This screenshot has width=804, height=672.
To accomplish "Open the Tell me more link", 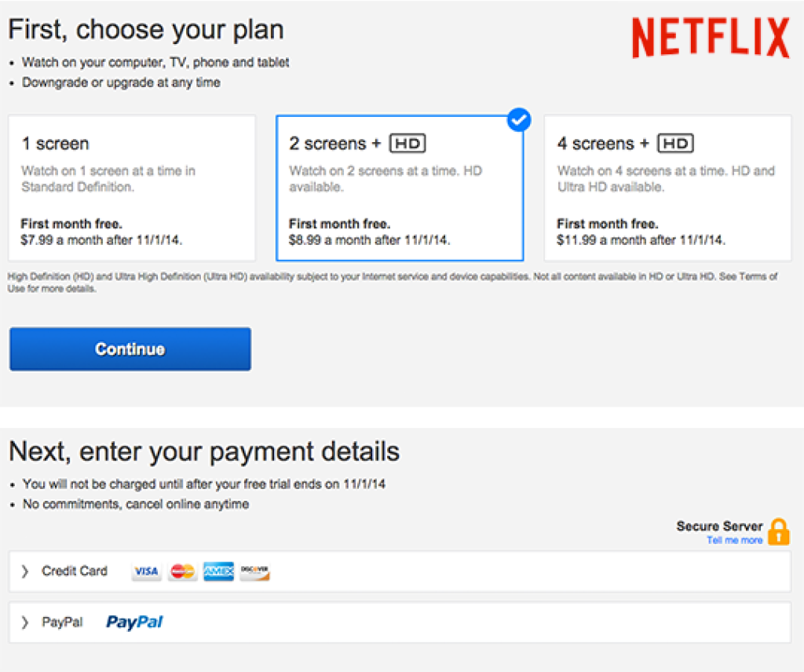I will (x=734, y=540).
